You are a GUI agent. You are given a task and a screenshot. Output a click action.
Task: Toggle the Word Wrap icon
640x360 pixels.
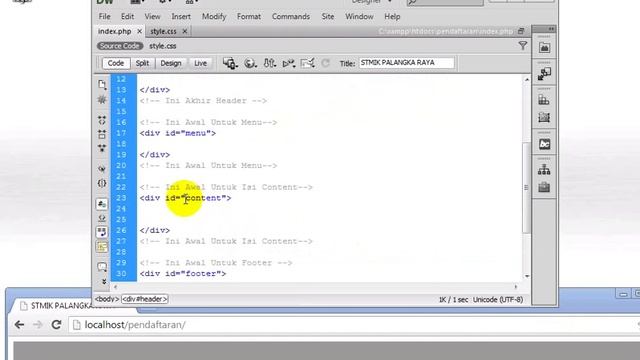tap(102, 232)
